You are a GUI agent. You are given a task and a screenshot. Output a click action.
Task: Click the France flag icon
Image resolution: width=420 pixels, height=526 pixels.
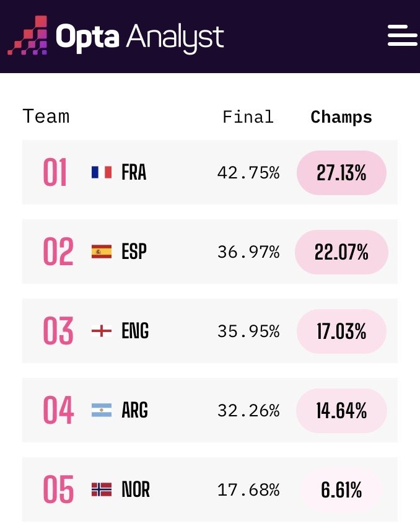coord(102,172)
